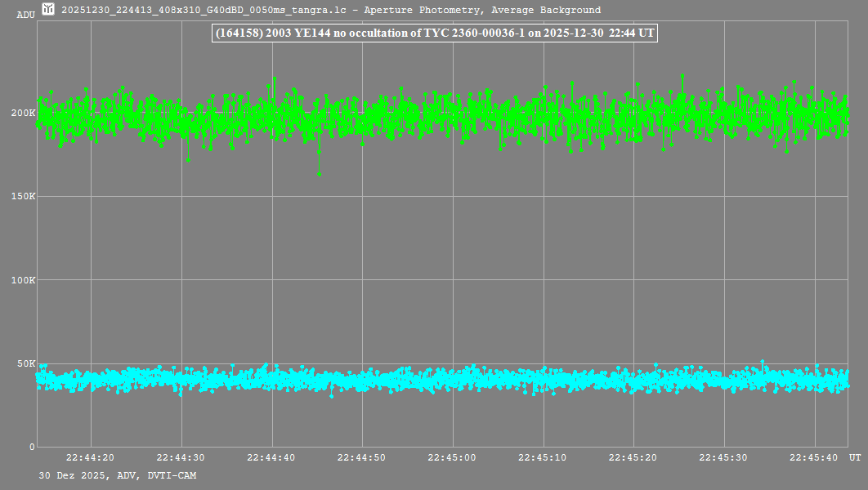Select the 22:45:10 time axis label
868x490 pixels.
(x=544, y=458)
